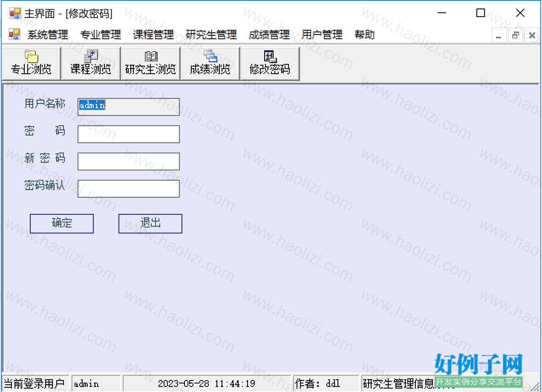Screen dimensions: 542x392
Task: Click the 确定 button
Action: pyautogui.click(x=62, y=224)
